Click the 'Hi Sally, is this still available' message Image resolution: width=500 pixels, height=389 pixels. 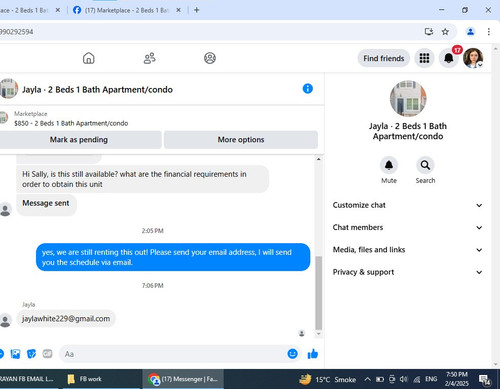pyautogui.click(x=142, y=179)
